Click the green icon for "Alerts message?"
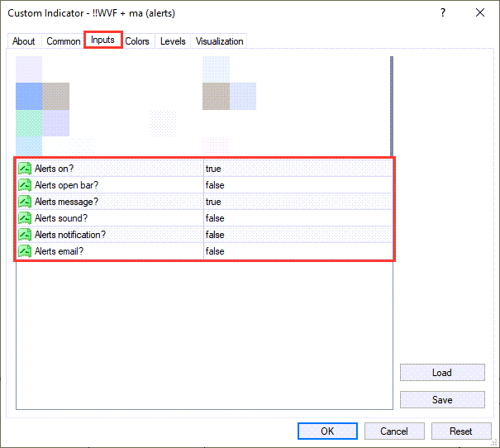Viewport: 500px width, 448px height. tap(25, 202)
